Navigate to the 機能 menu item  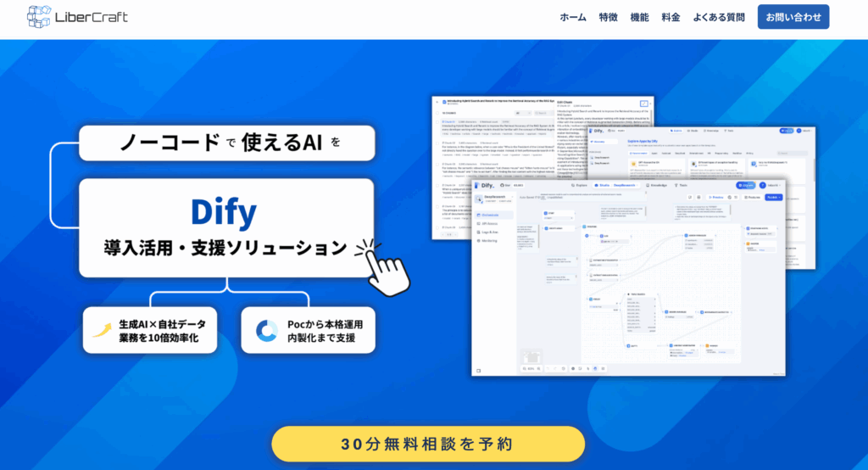[640, 17]
